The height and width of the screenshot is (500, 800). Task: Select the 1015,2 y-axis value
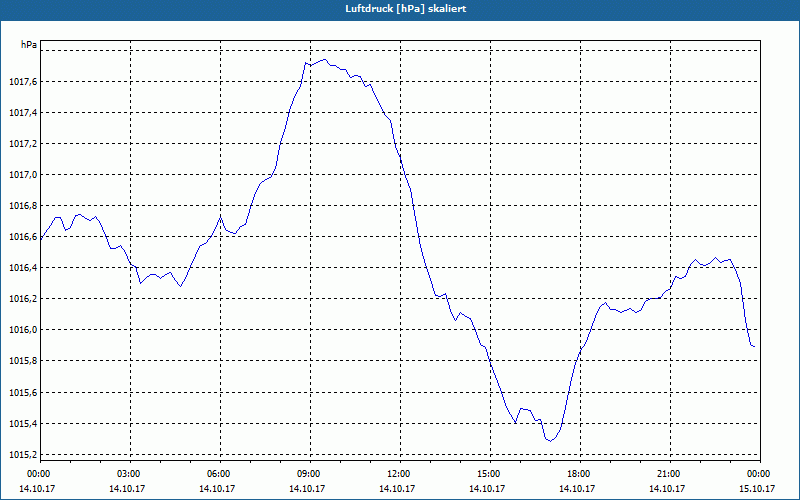23,455
